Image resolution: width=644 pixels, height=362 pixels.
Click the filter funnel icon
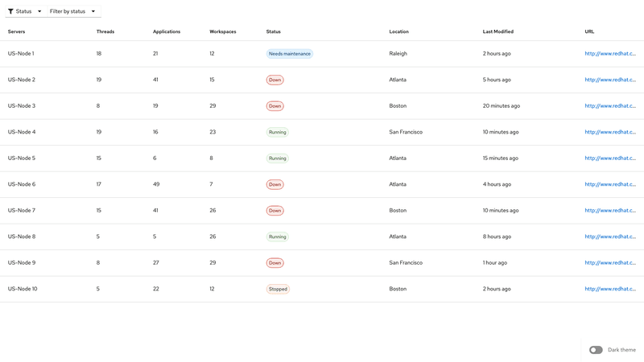(10, 11)
